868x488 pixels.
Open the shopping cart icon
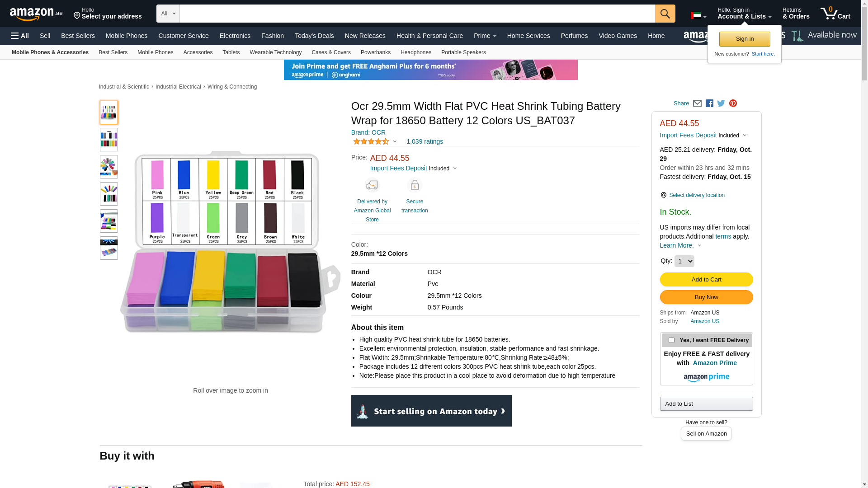(835, 14)
